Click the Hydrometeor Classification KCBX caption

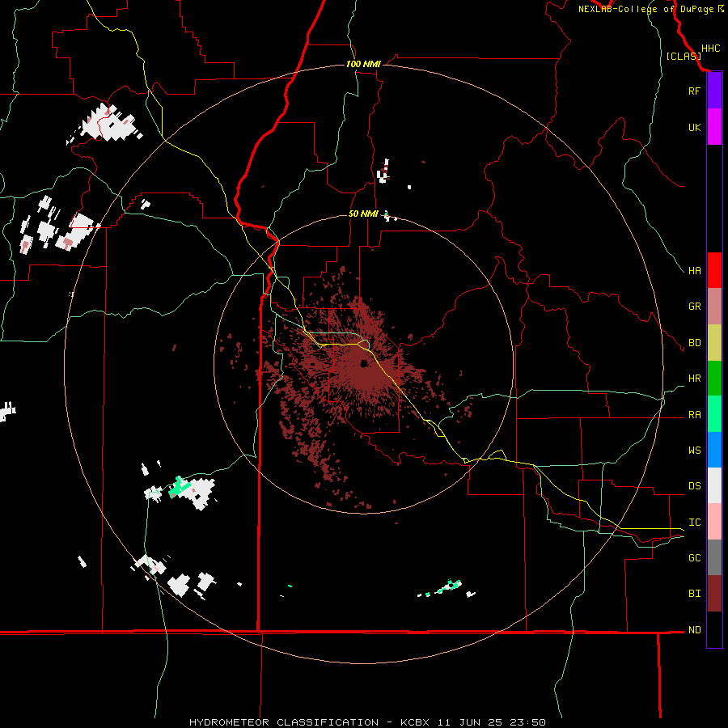point(367,722)
